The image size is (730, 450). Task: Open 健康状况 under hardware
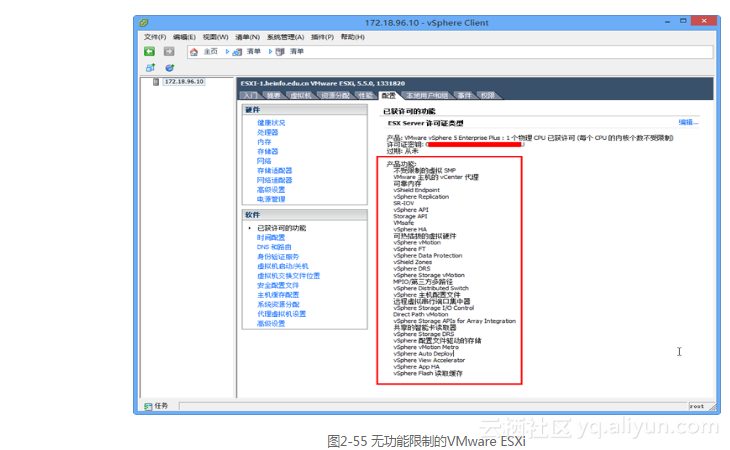pos(271,123)
